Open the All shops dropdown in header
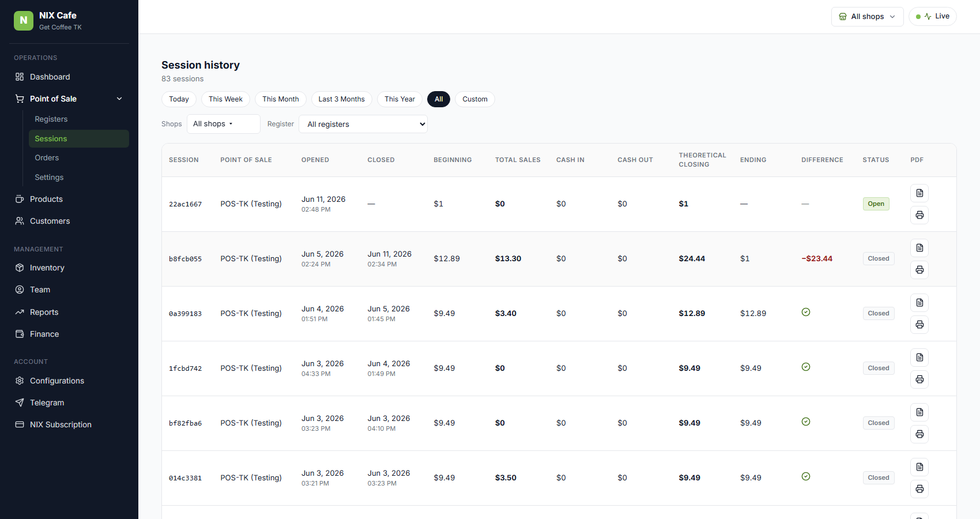 (x=867, y=17)
